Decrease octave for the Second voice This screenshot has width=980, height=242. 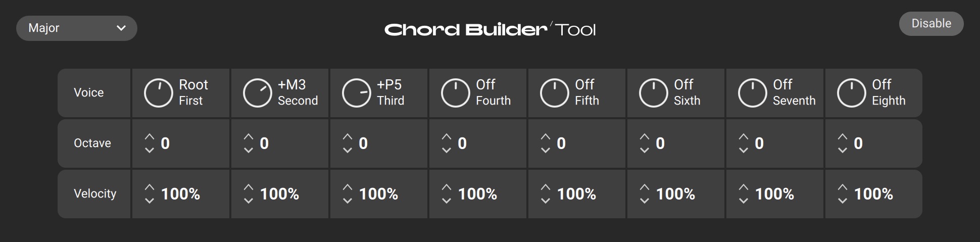click(x=249, y=150)
